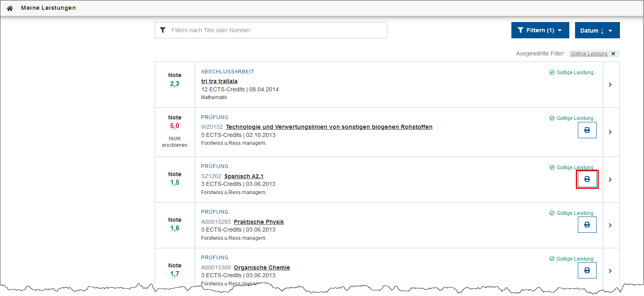Expand details arrow for Technologie und Verwertungslinien
This screenshot has width=644, height=296.
[x=610, y=132]
